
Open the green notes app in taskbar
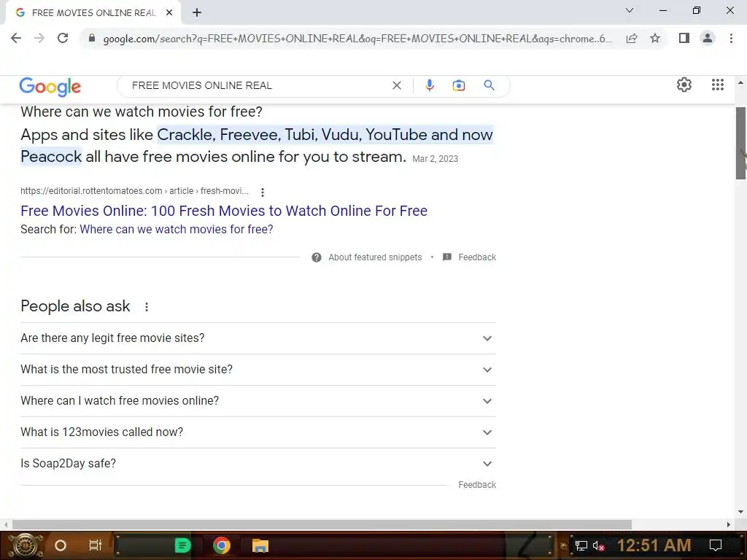tap(182, 545)
